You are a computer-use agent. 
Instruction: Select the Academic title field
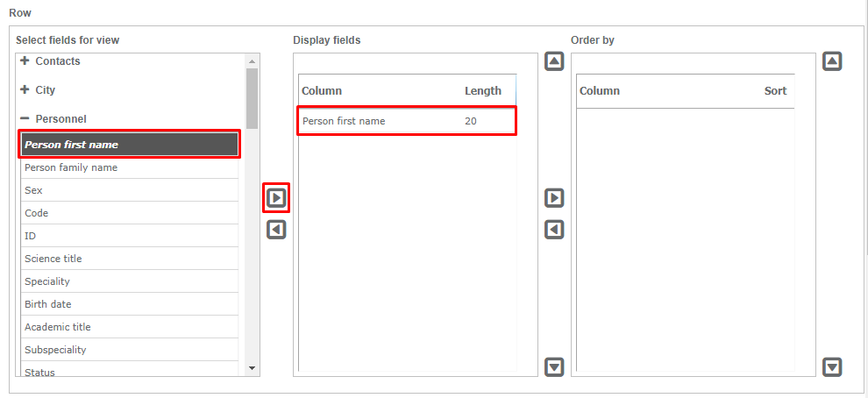click(58, 327)
